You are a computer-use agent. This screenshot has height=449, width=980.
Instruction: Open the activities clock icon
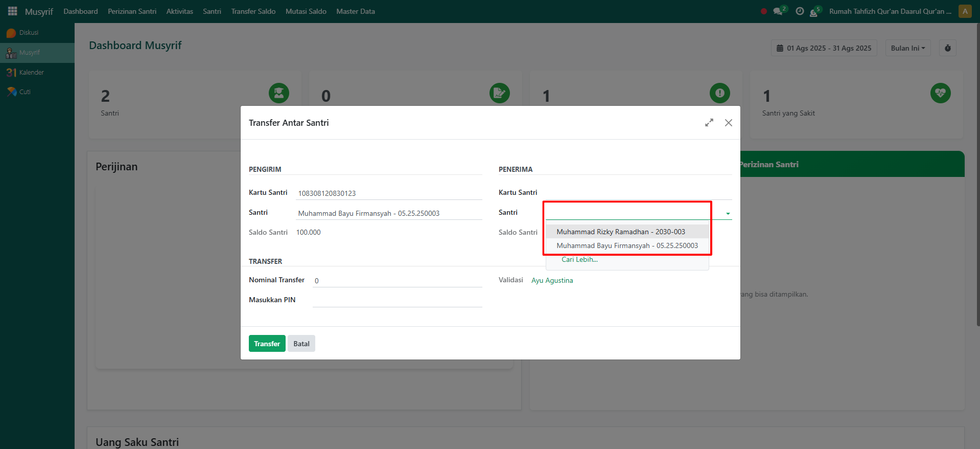(x=800, y=11)
